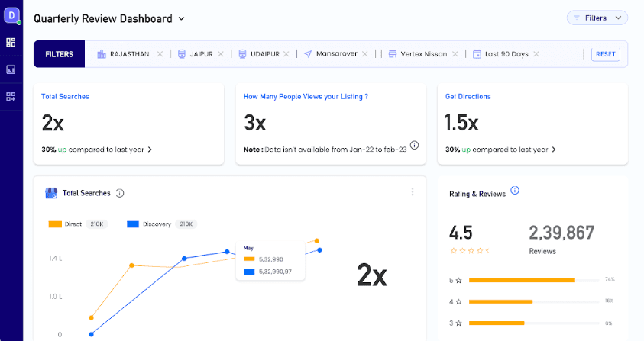Remove the Mansarover filter chip
This screenshot has height=341, width=644.
coord(364,54)
